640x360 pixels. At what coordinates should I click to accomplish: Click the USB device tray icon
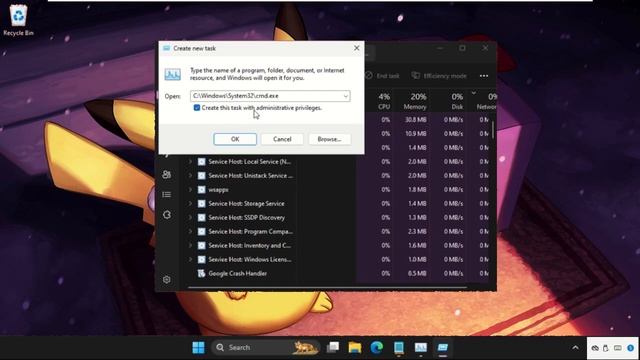tap(606, 348)
